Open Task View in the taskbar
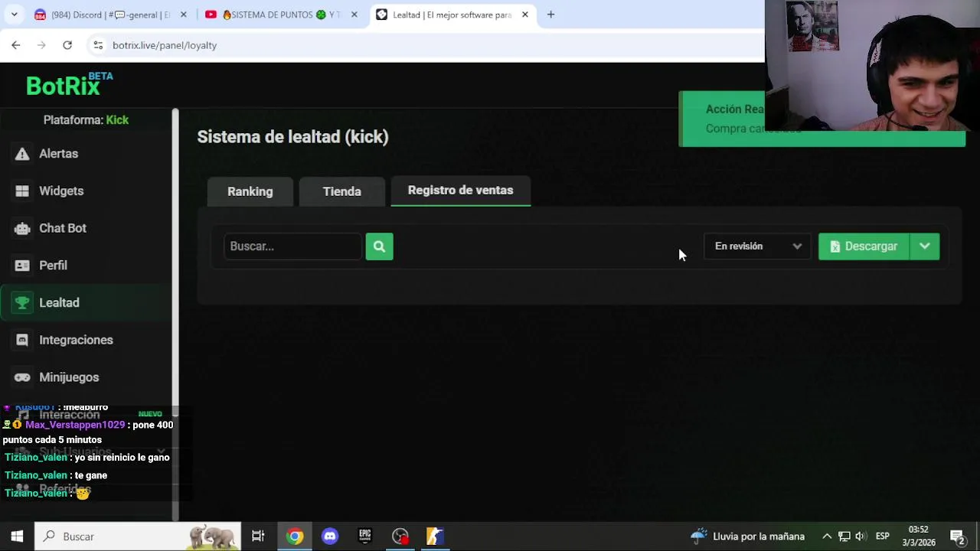 [258, 536]
